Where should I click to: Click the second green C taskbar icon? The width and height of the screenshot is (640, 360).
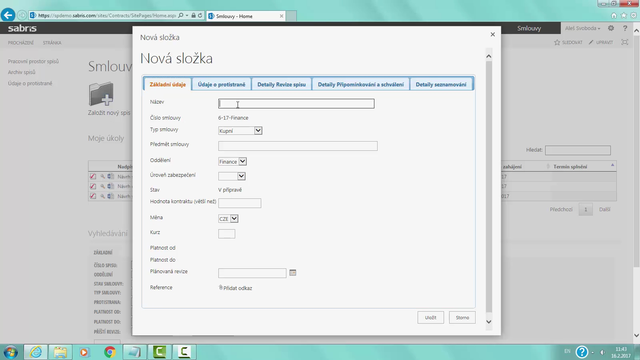point(184,352)
